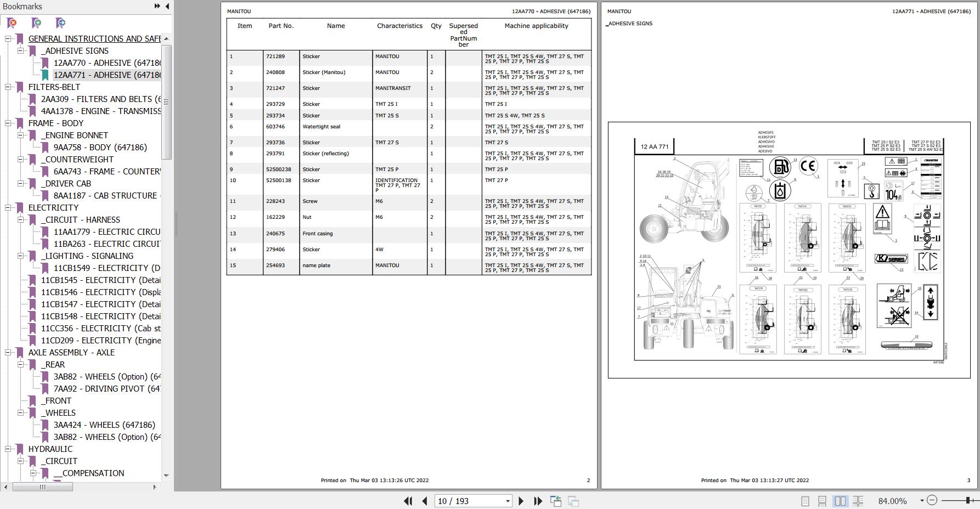Image resolution: width=980 pixels, height=509 pixels.
Task: Collapse the Bookmarks panel
Action: pyautogui.click(x=167, y=6)
